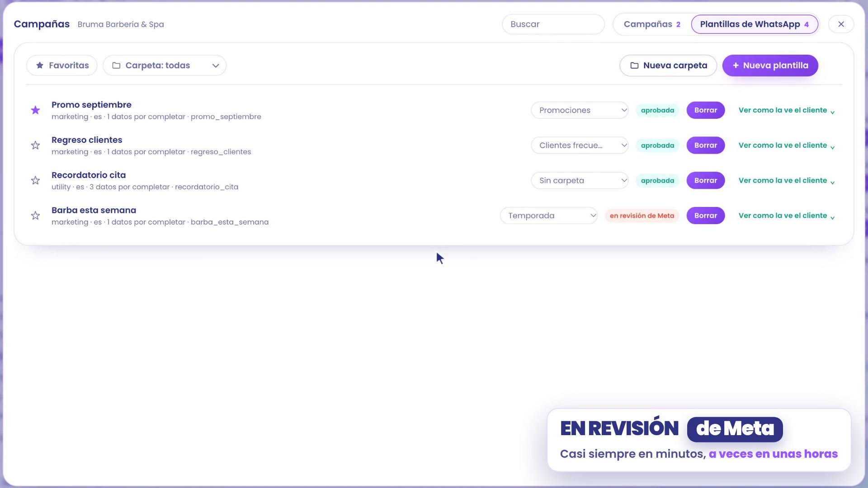The image size is (868, 488).
Task: Click the aprobada badge on Recordatorio cita
Action: tap(657, 181)
